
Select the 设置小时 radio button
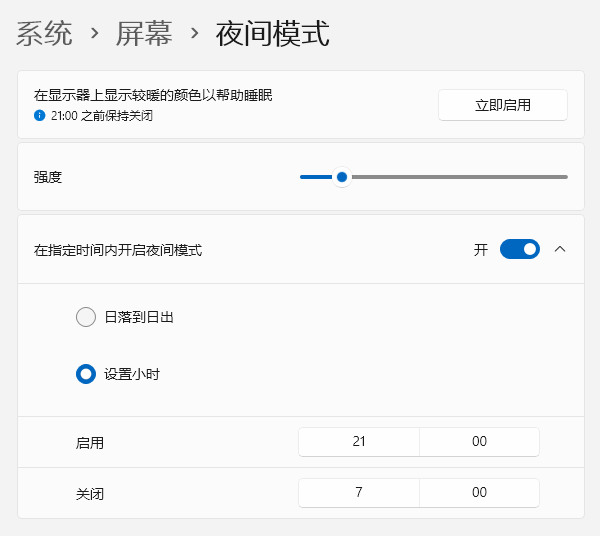[86, 374]
